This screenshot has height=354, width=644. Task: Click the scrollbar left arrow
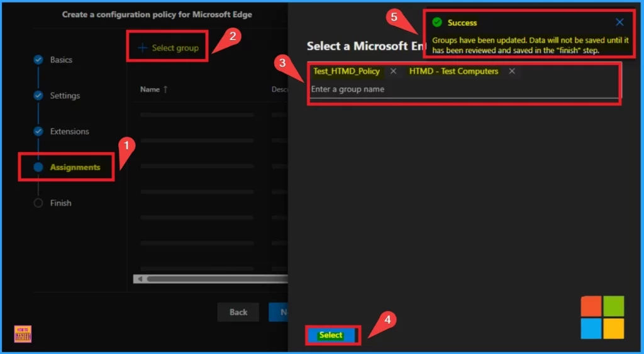click(140, 279)
